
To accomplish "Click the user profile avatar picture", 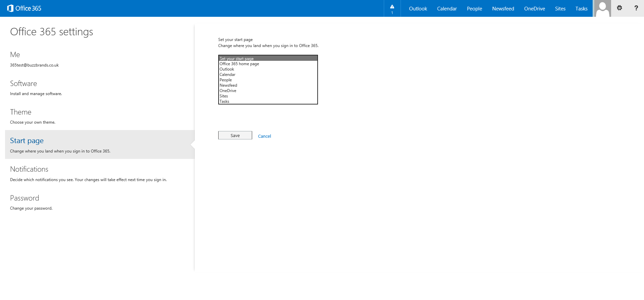I will pos(602,8).
